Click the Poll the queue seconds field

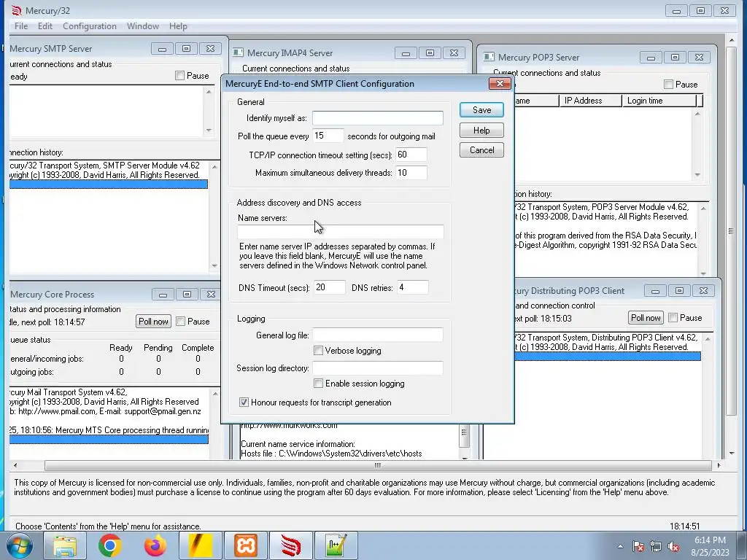(328, 136)
